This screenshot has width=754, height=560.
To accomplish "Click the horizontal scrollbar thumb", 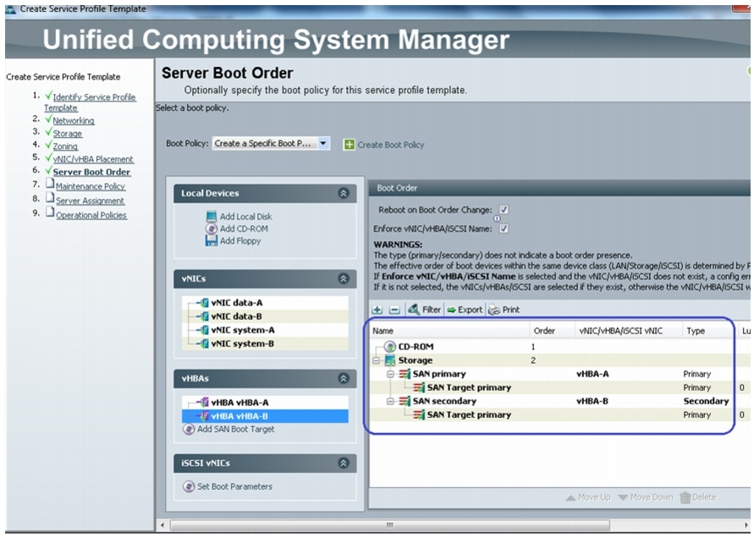I will tap(389, 525).
